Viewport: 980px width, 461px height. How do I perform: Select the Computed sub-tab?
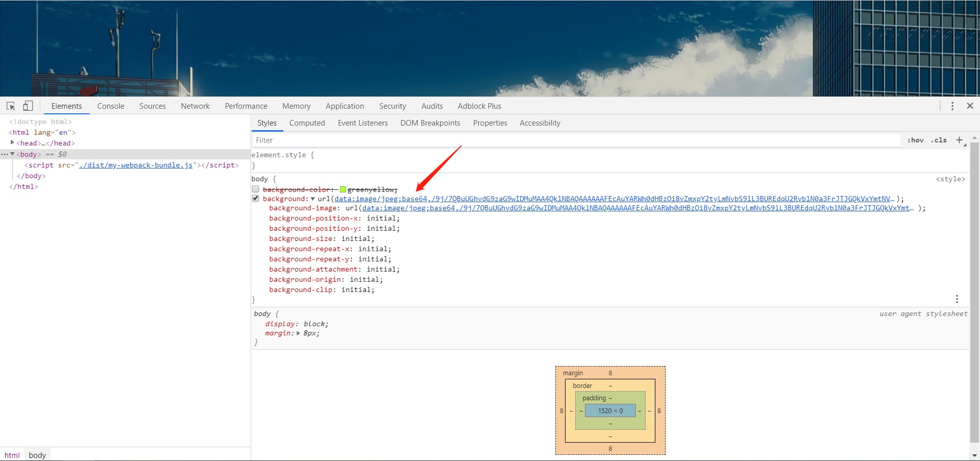307,123
